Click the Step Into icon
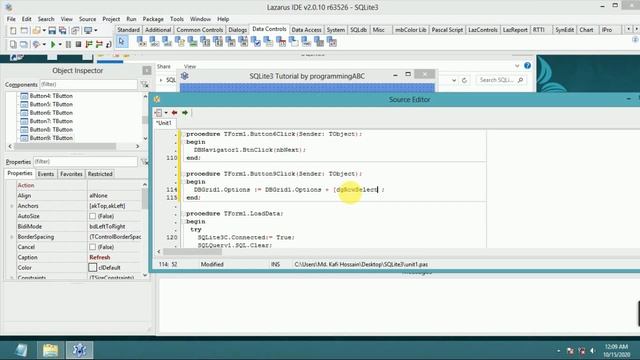Viewport: 640px width, 360px height. 89,44
